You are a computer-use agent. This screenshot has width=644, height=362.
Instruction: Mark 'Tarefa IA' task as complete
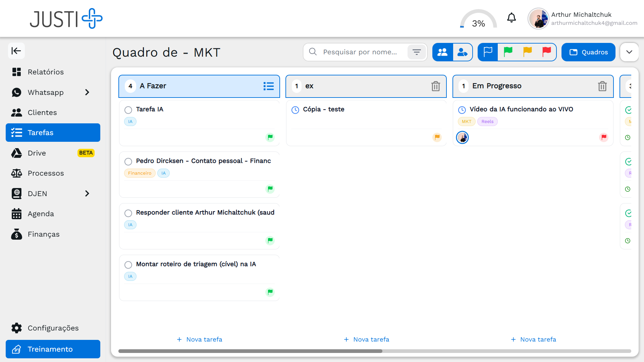(128, 110)
